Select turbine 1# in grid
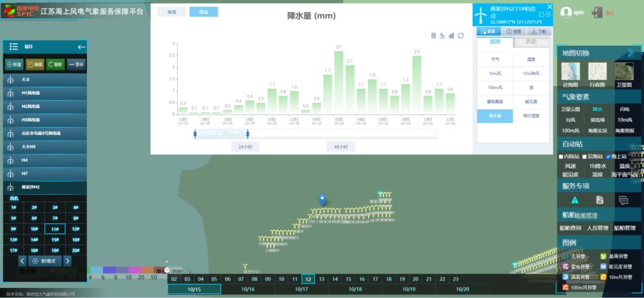Screen dimensions: 644x298 click(14, 207)
